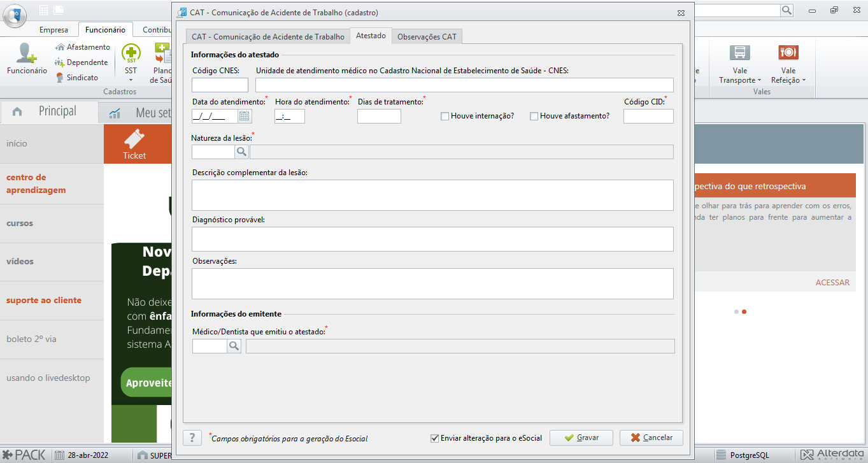Switch to Observações CAT tab

pos(427,37)
